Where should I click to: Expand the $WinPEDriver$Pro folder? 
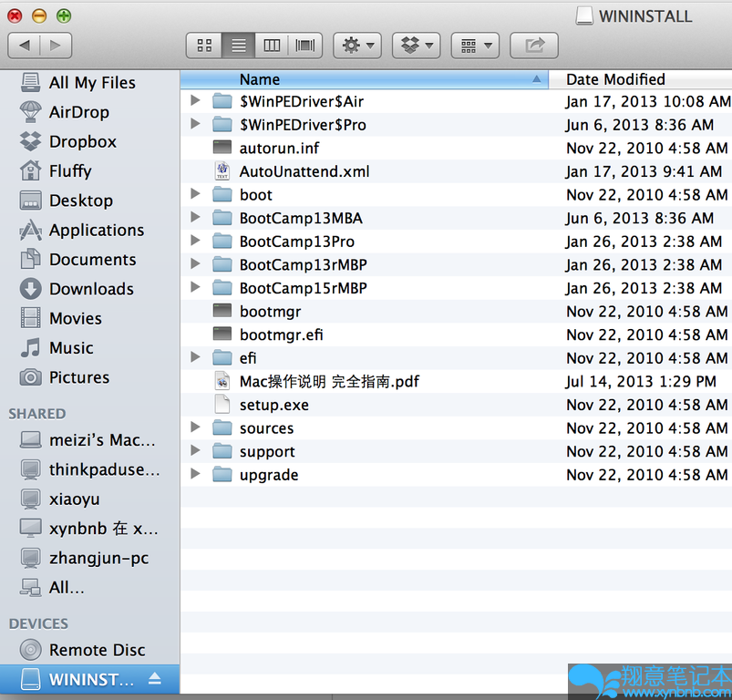(196, 124)
